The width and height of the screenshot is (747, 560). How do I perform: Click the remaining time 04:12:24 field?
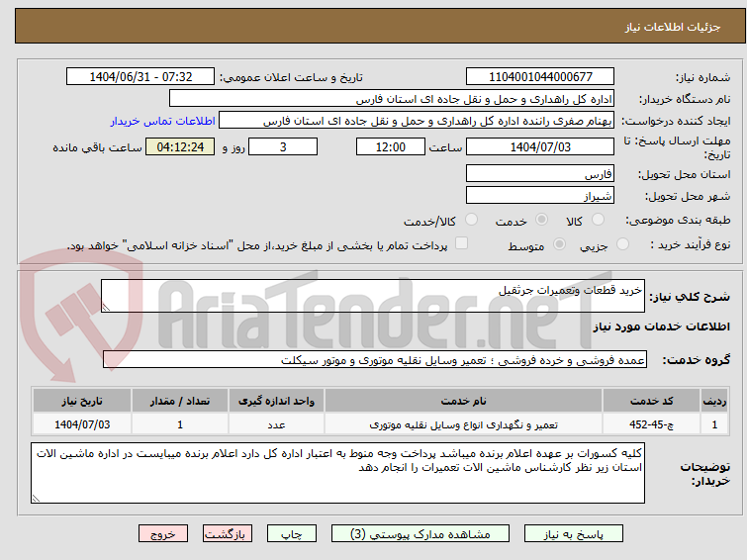[180, 146]
